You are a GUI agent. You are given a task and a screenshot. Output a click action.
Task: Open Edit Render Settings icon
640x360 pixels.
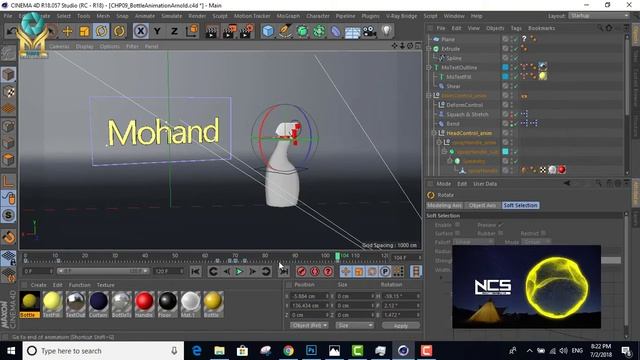(x=247, y=31)
